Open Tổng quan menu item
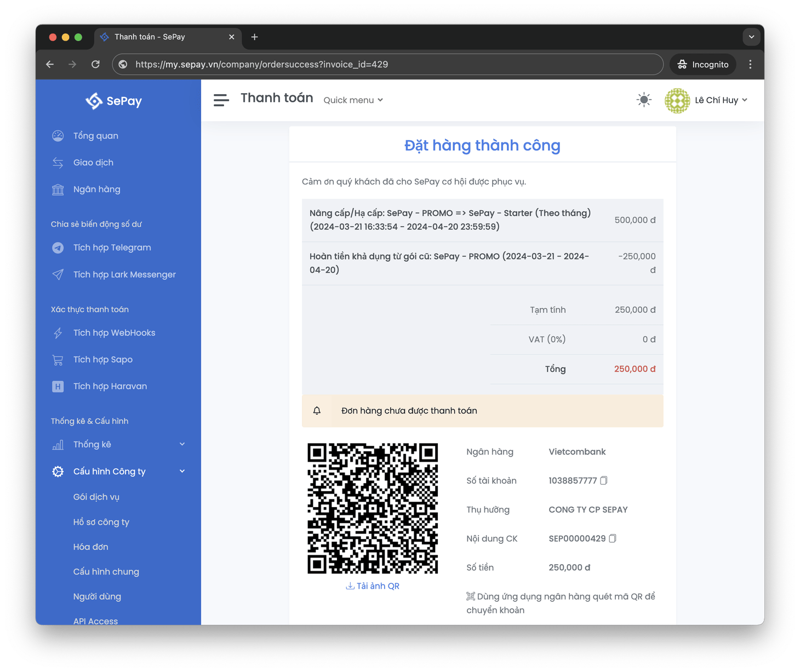800x672 pixels. click(x=96, y=136)
